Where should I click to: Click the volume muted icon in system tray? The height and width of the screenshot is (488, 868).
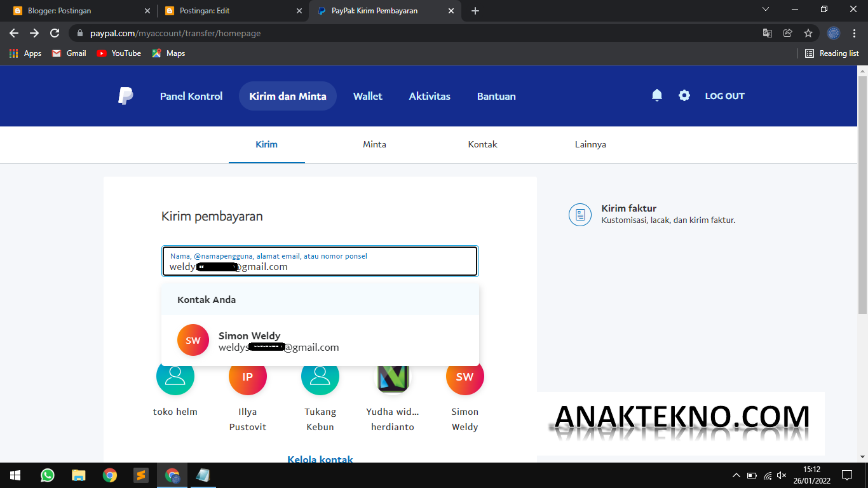pos(782,475)
